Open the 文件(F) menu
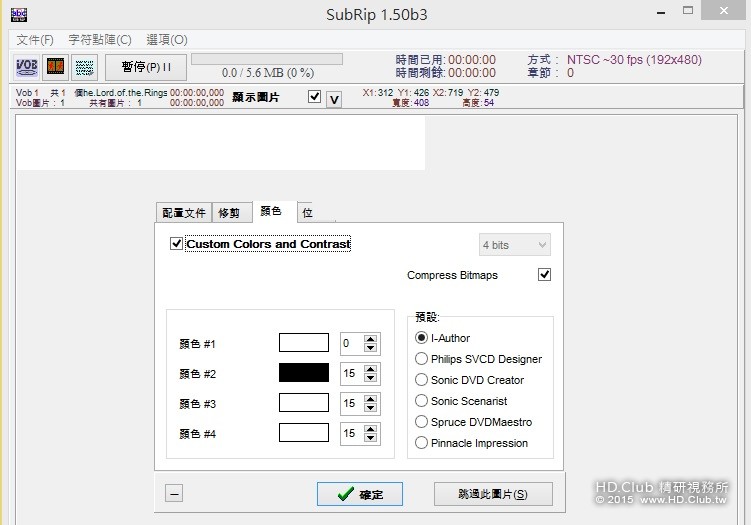Screen dimensions: 751x525 [x=35, y=40]
